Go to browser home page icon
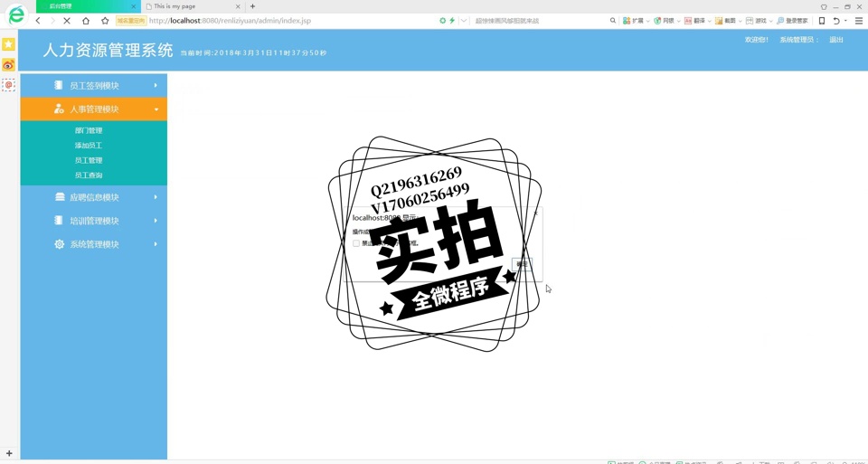868x464 pixels. pos(86,20)
